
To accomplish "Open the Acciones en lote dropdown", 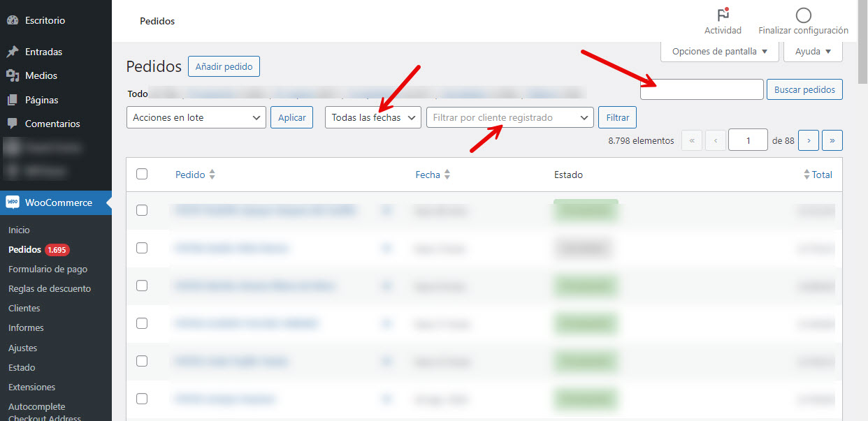I will pyautogui.click(x=196, y=117).
